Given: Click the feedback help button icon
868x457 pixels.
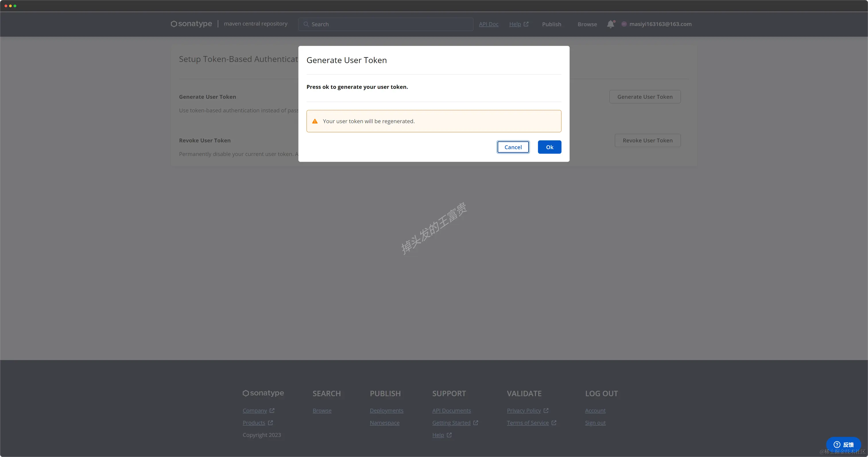Looking at the screenshot, I should (x=837, y=445).
